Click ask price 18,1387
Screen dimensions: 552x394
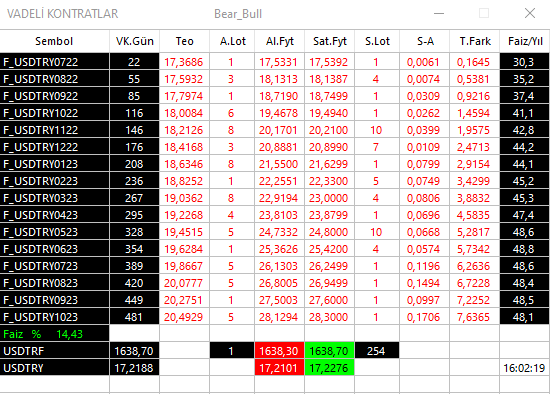tap(329, 79)
